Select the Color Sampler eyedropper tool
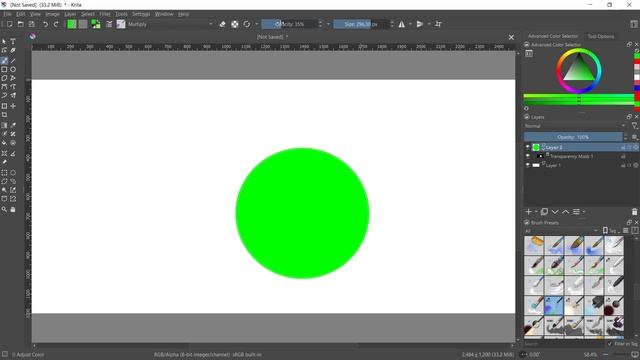The width and height of the screenshot is (640, 360). (x=13, y=125)
